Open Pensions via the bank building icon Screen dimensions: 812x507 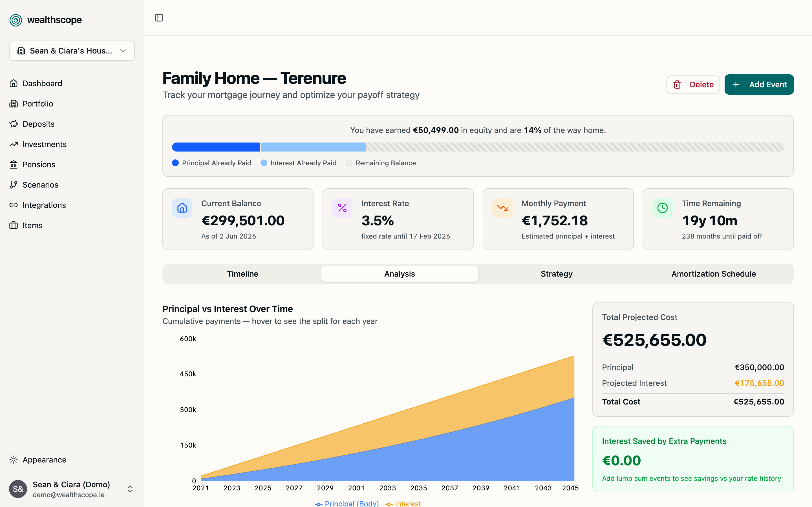(x=14, y=164)
